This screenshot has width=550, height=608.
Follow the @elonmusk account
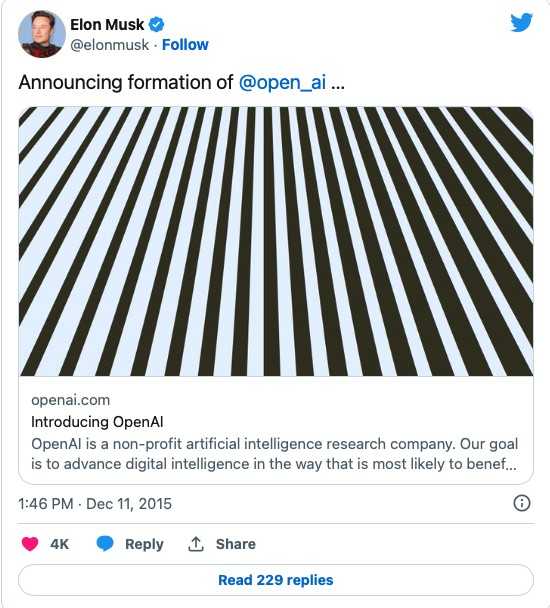point(185,45)
